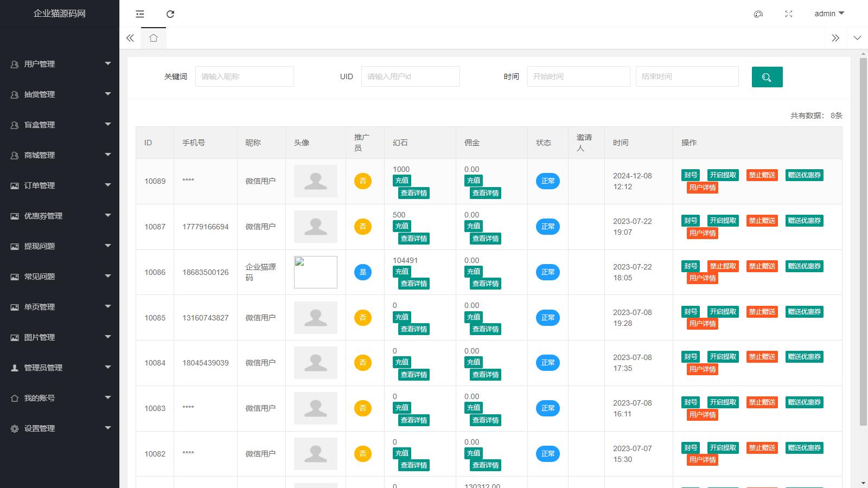Toggle promoter badge for user 10086
Screen dimensions: 868x488
[x=363, y=272]
